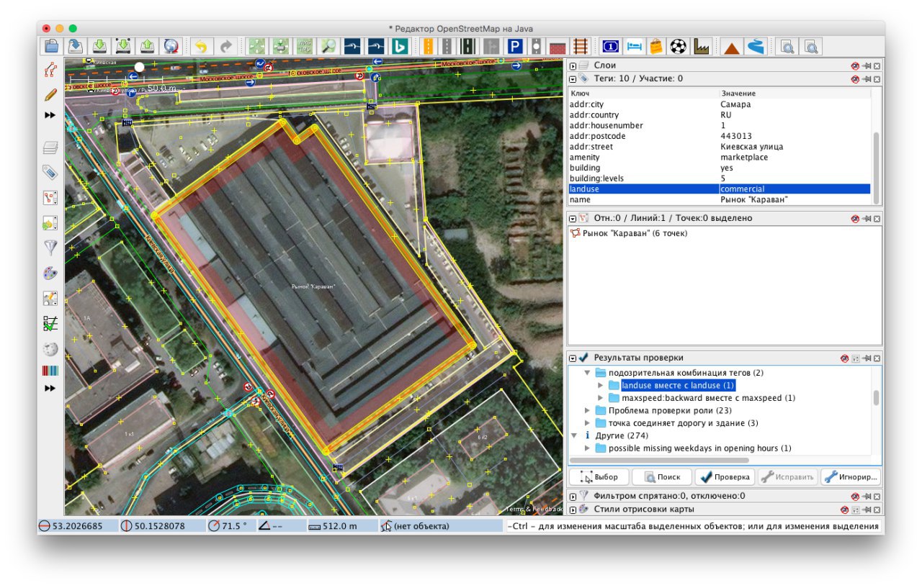Click the map zoom scale slider handle
This screenshot has width=922, height=588.
[x=140, y=67]
